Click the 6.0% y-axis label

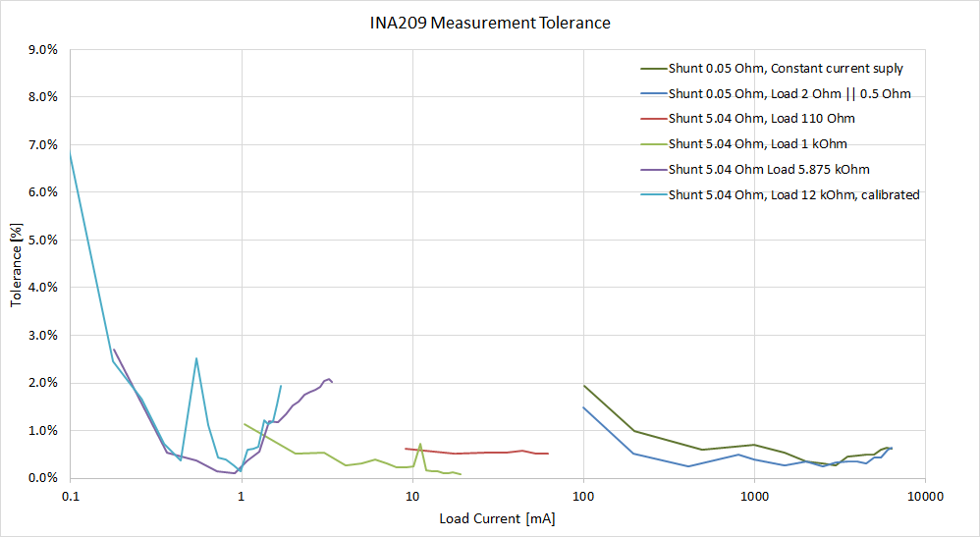click(42, 192)
